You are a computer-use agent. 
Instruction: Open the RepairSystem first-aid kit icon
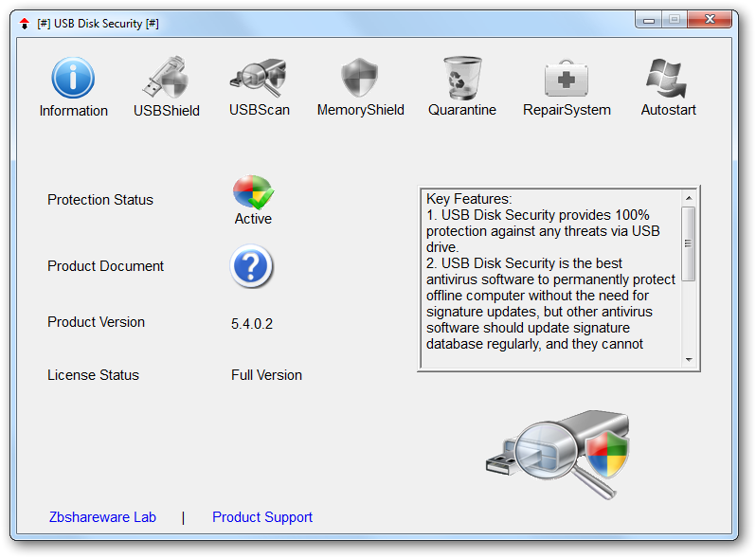pos(567,78)
